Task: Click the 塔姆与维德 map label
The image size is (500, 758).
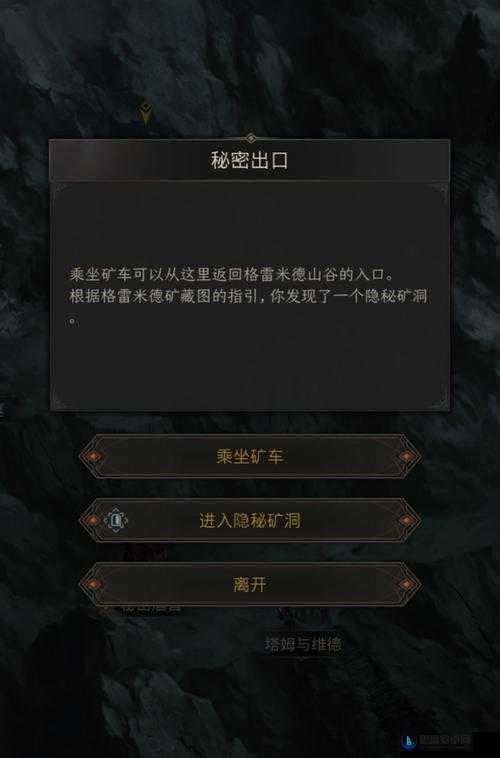Action: [303, 644]
